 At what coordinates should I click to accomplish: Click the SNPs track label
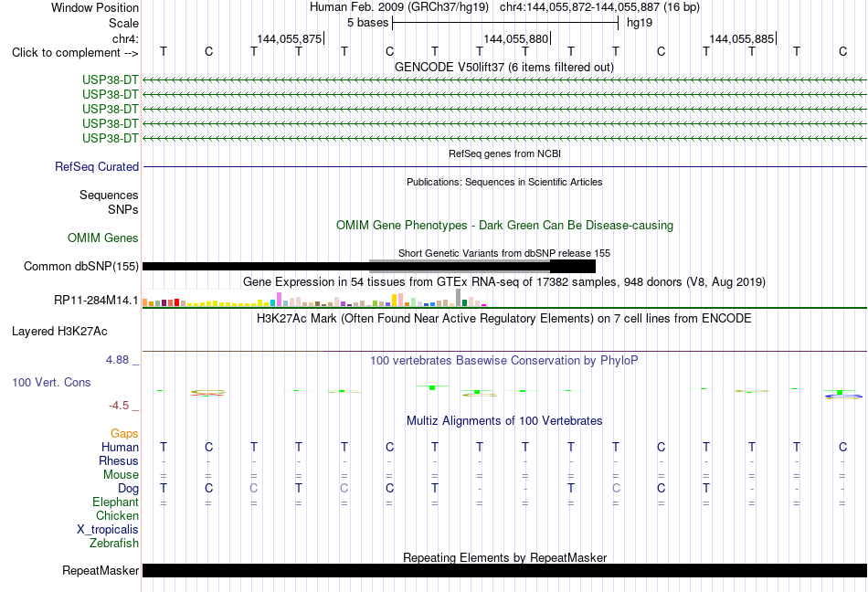(123, 210)
